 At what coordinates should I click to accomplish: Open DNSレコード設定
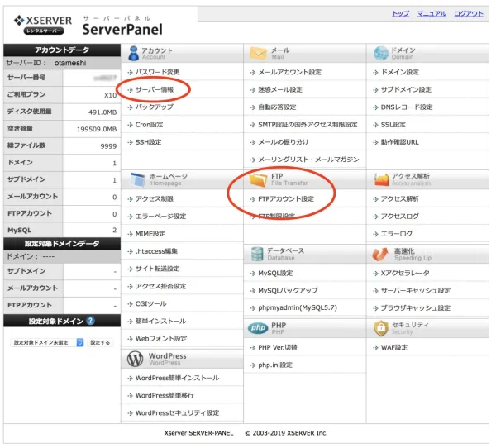coord(407,107)
